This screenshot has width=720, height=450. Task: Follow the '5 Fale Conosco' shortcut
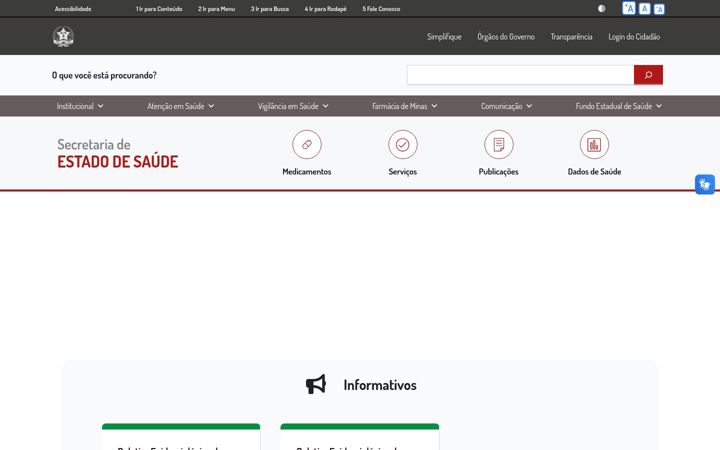pos(381,9)
